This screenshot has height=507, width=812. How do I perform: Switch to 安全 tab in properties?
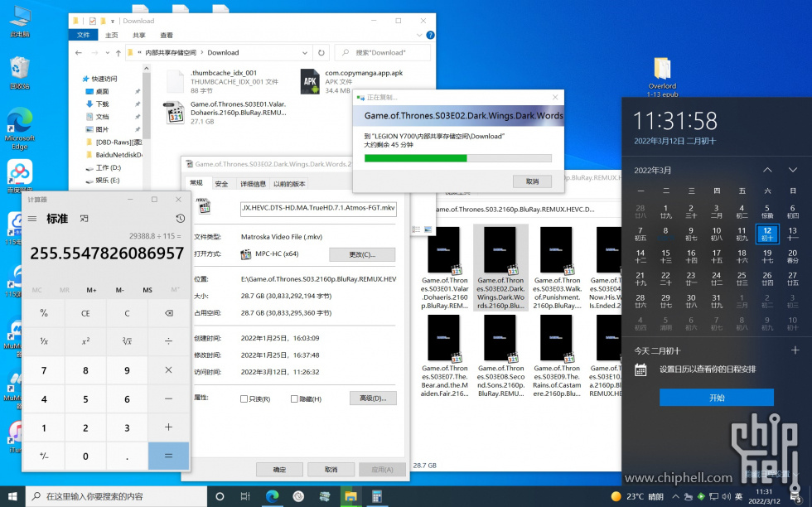point(222,184)
